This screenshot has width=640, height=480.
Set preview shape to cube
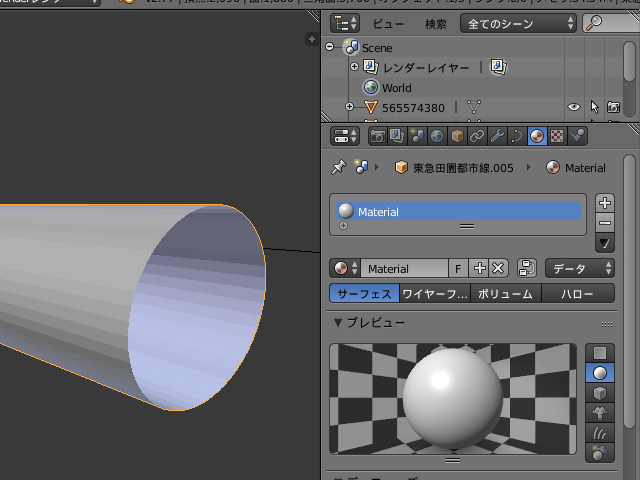coord(600,393)
